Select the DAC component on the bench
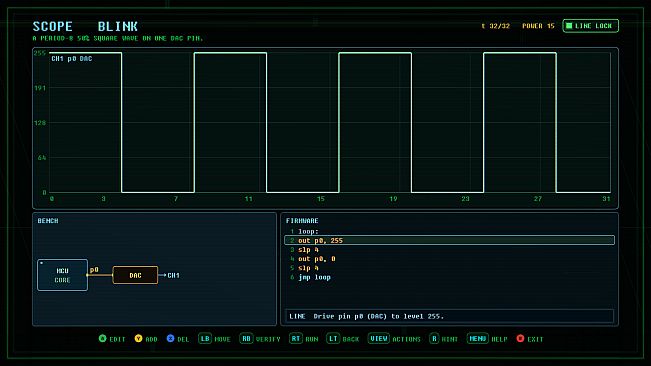This screenshot has height=366, width=651. click(x=135, y=275)
